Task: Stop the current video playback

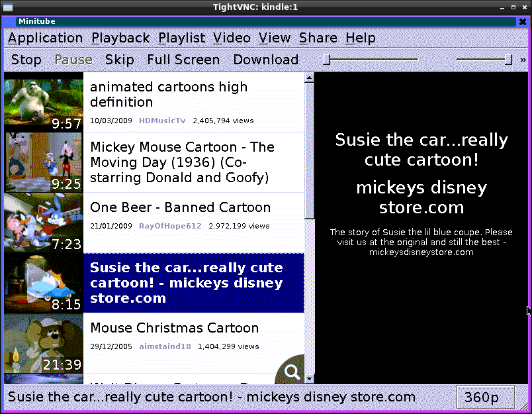Action: pyautogui.click(x=26, y=60)
